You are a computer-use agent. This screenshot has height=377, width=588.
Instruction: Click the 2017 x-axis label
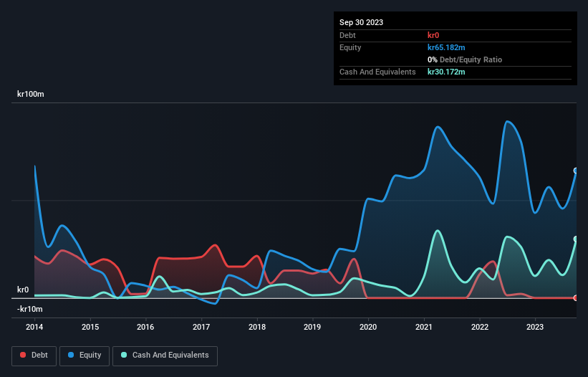point(201,327)
